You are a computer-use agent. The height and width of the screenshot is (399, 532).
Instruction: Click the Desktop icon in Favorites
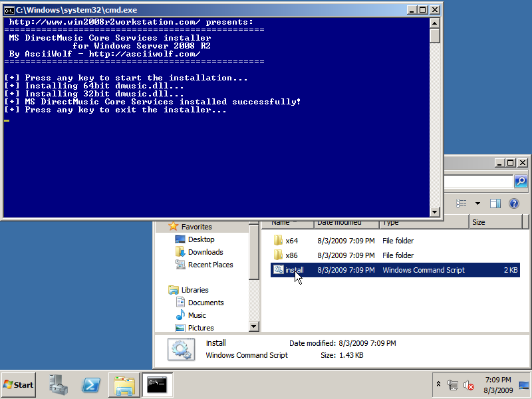[x=180, y=239]
